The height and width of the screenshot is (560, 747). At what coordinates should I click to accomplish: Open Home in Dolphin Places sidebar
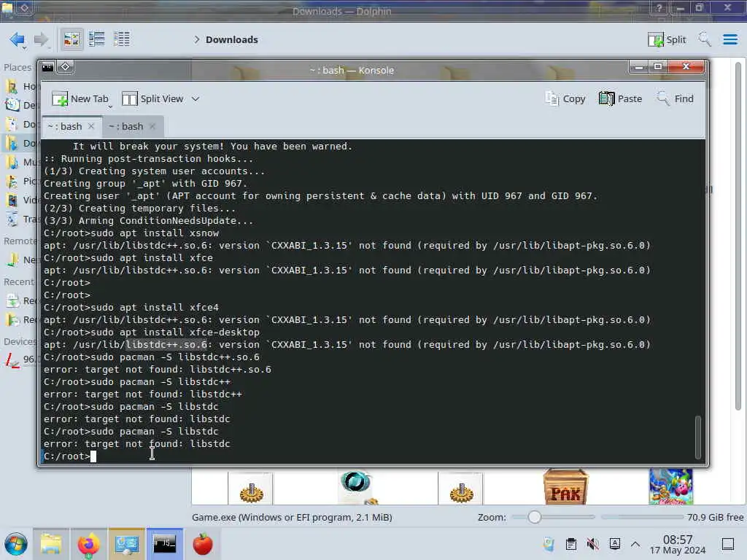pyautogui.click(x=21, y=86)
